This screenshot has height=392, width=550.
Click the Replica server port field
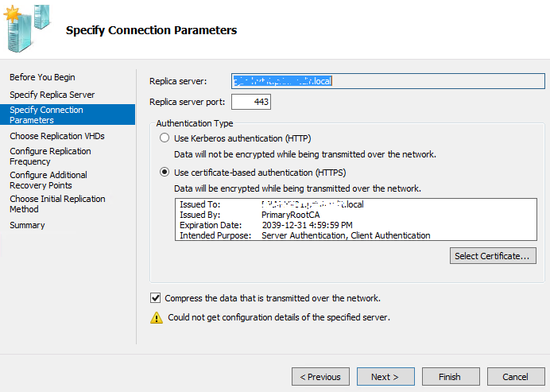pyautogui.click(x=251, y=102)
